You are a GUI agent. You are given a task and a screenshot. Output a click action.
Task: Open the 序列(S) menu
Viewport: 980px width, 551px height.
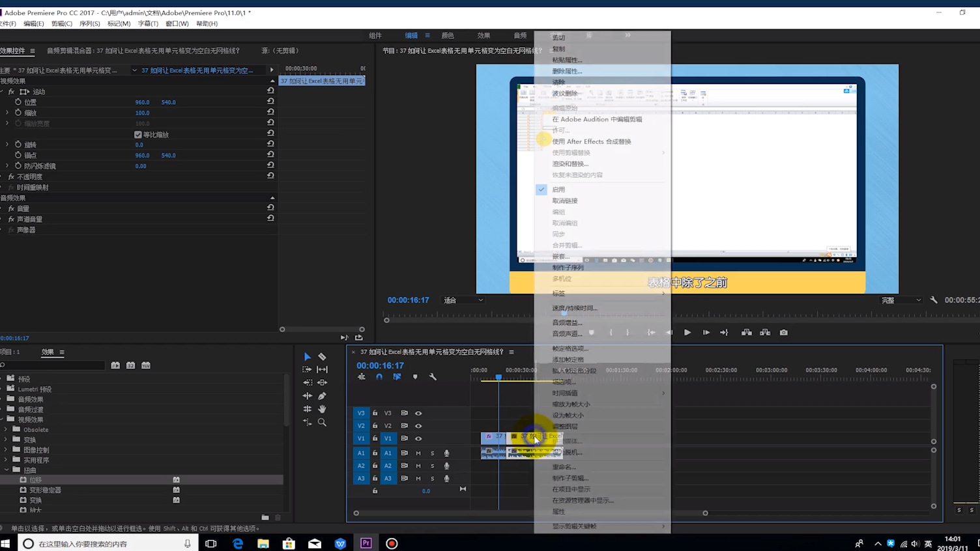(x=90, y=23)
